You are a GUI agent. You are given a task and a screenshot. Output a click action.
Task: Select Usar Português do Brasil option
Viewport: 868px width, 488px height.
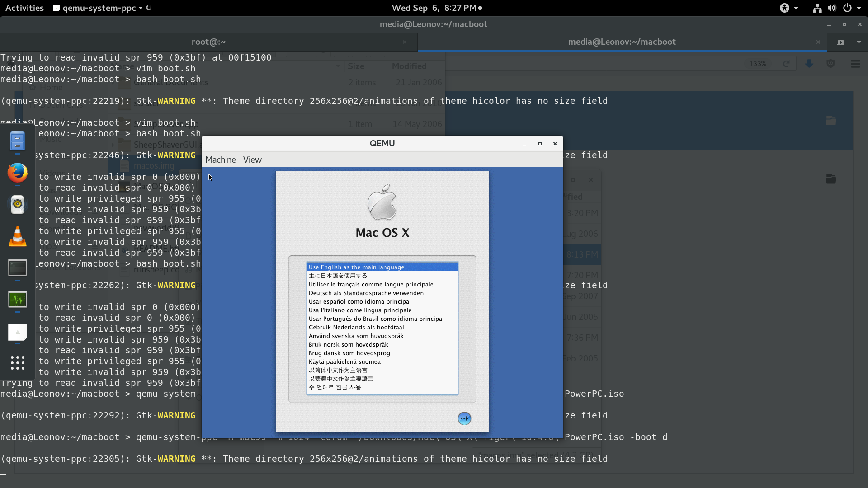click(382, 319)
